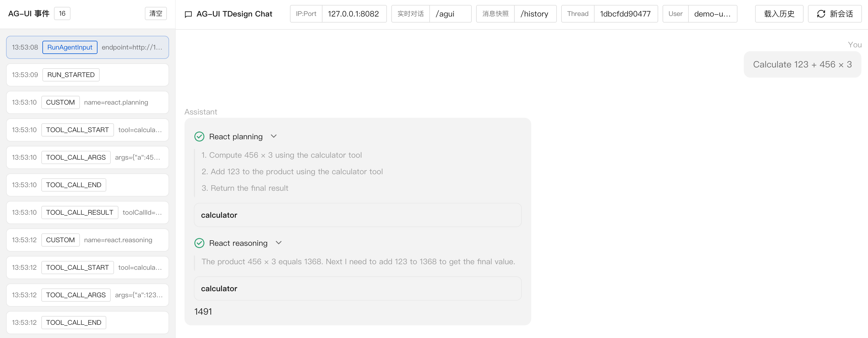
Task: Click plan step 1 Compute 456 × 3
Action: tap(281, 155)
